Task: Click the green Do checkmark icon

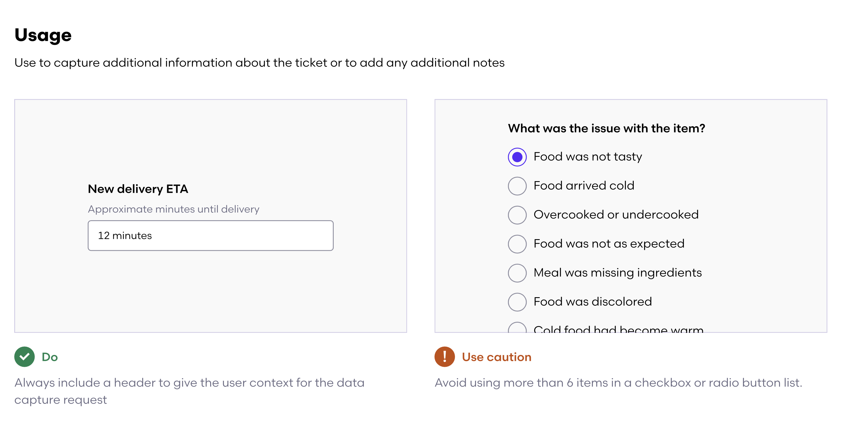Action: (24, 357)
